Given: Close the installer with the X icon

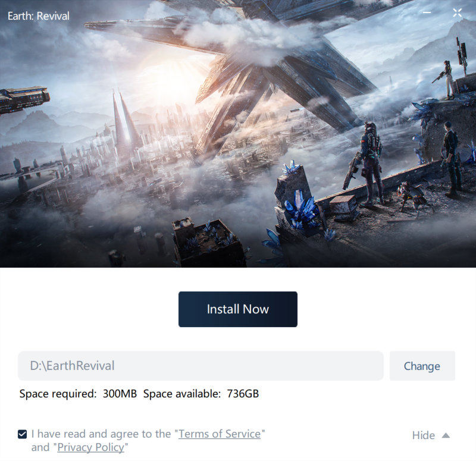Looking at the screenshot, I should (457, 12).
